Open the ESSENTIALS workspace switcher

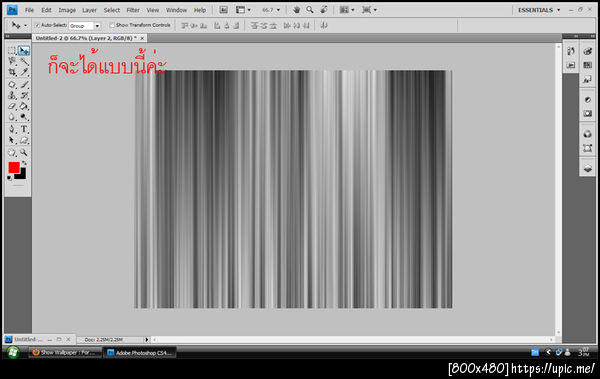point(539,10)
